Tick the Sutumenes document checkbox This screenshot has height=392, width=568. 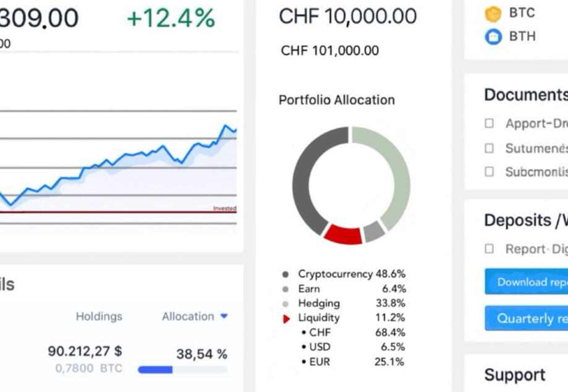490,148
